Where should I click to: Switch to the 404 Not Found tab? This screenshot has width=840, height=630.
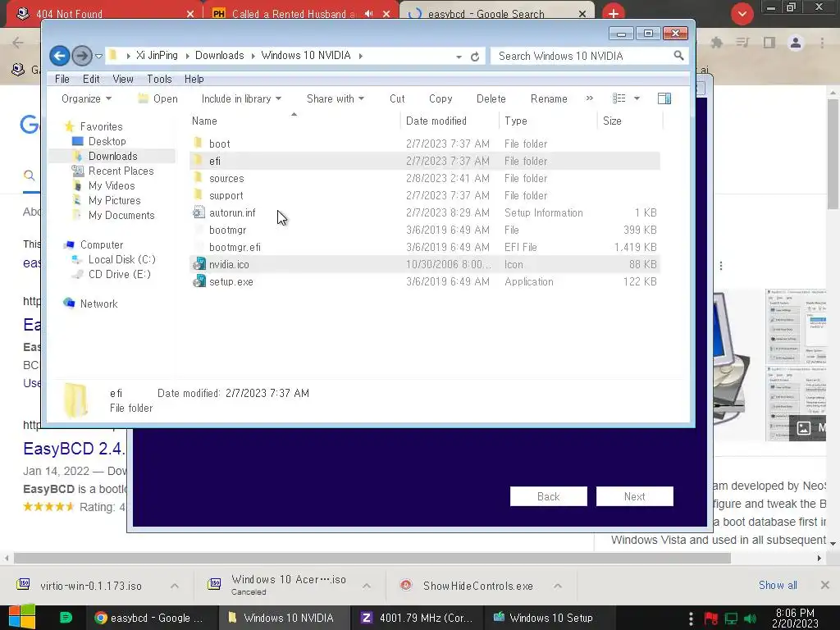tap(104, 13)
